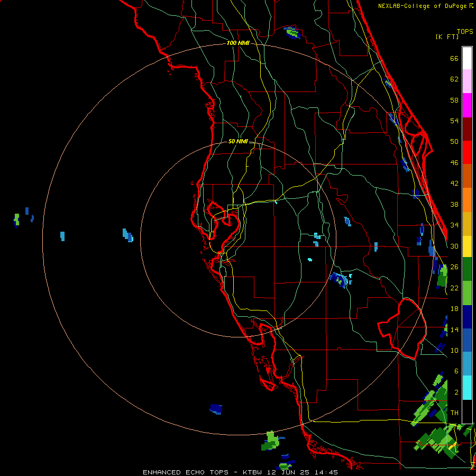Click the ENHANCED ECHO TOPS caption text
Image resolution: width=476 pixels, height=476 pixels.
[186, 472]
